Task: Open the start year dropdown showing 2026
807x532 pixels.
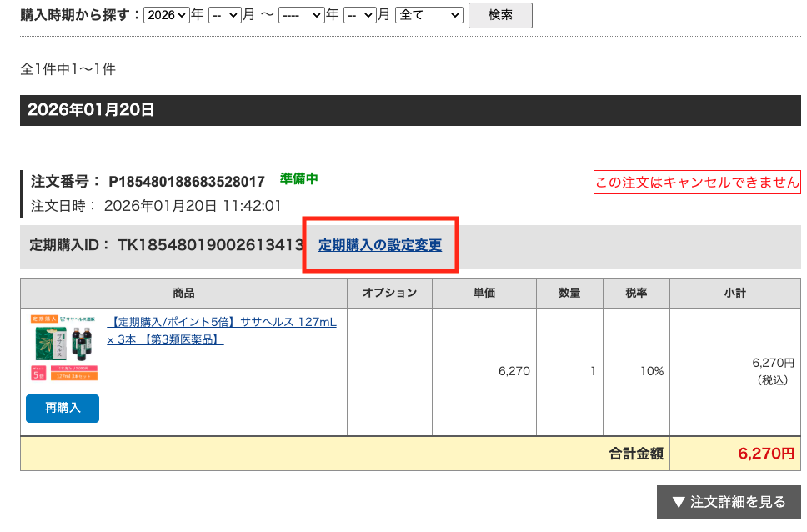Action: (167, 15)
